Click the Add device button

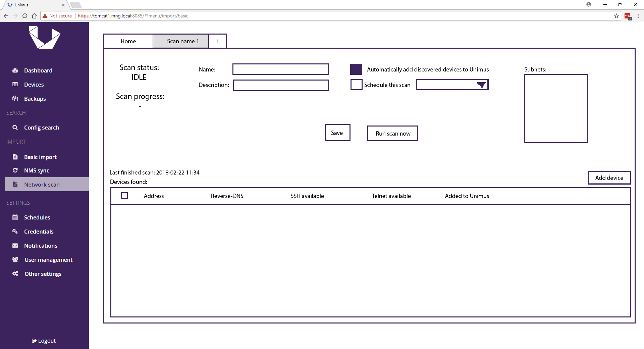tap(609, 178)
